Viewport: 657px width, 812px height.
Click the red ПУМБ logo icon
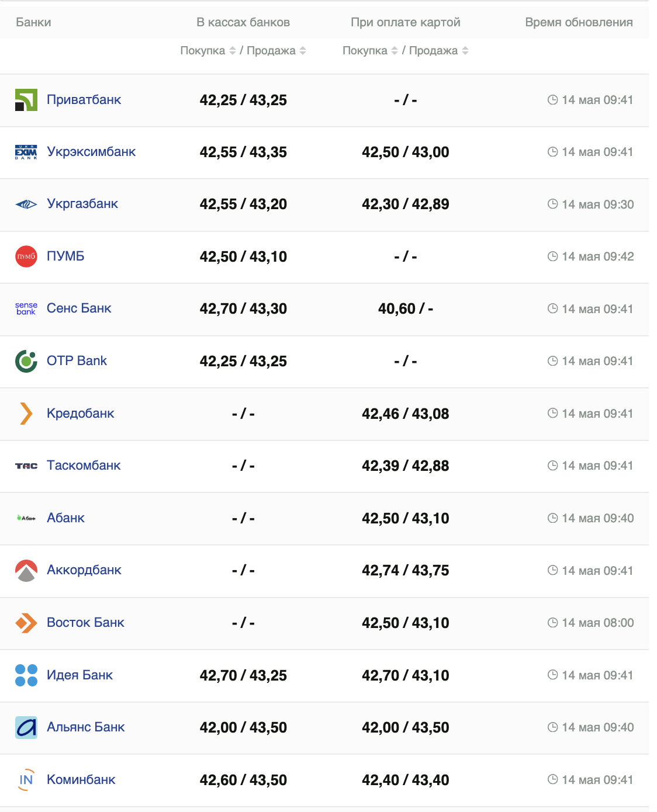[x=26, y=256]
